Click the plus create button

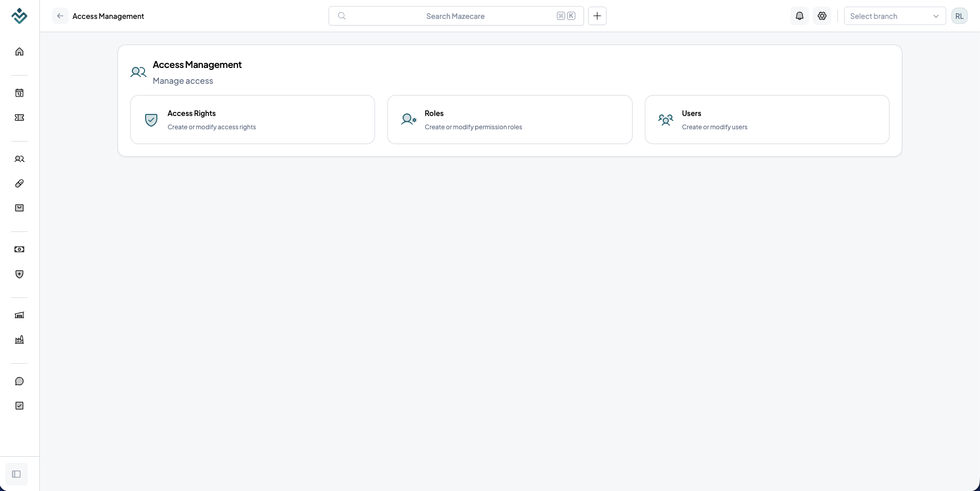(x=597, y=16)
